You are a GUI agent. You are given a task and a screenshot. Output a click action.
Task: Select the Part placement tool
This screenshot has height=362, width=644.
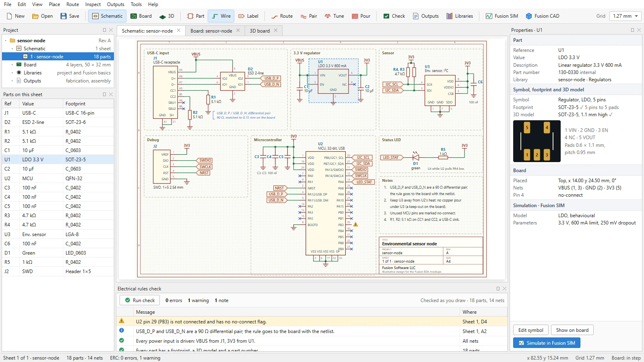pos(196,16)
